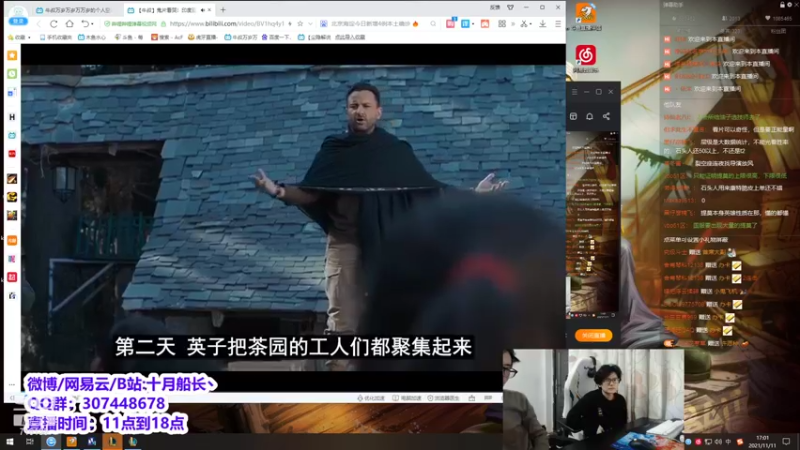Click the video player area
The image size is (800, 450).
293,217
